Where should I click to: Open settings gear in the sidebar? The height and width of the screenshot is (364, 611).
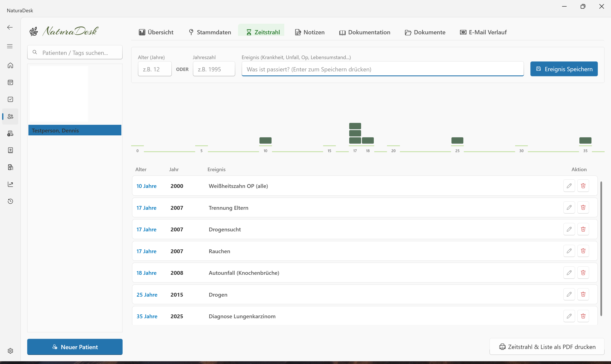10,351
